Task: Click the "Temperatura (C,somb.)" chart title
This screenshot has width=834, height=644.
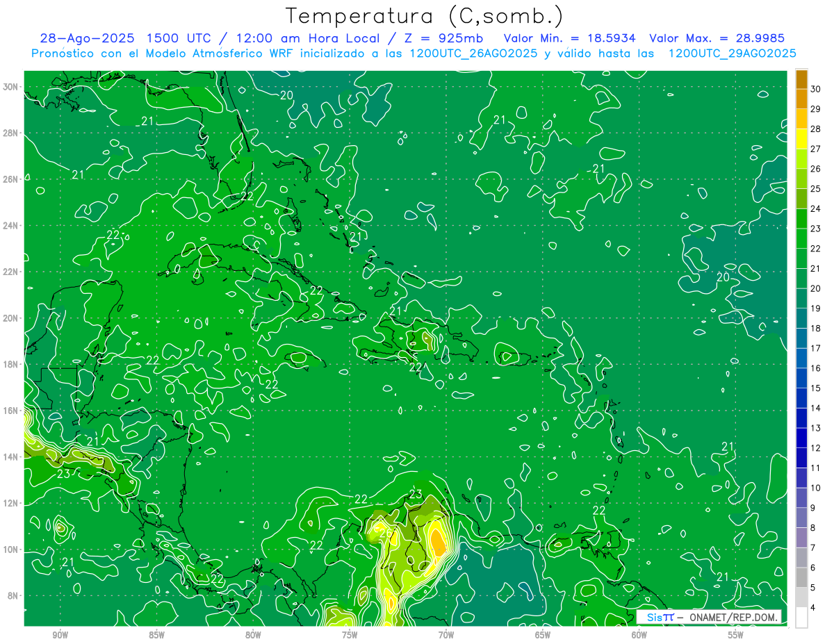Action: click(425, 16)
